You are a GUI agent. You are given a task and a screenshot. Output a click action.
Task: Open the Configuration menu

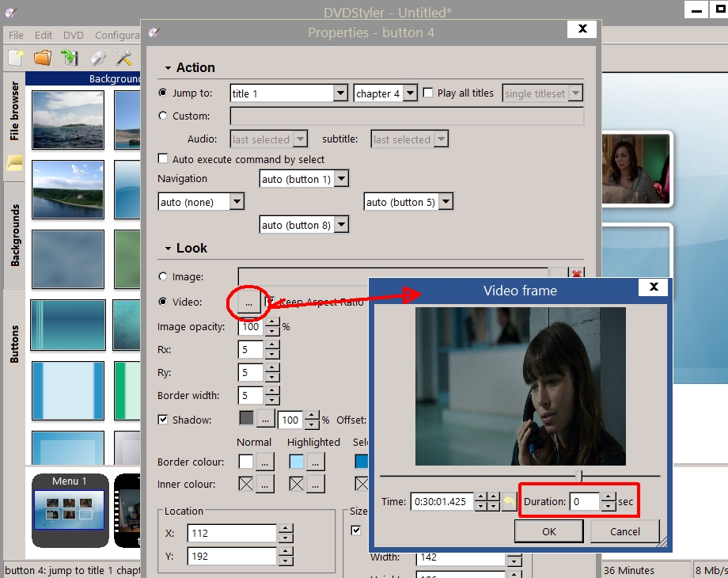[x=117, y=35]
